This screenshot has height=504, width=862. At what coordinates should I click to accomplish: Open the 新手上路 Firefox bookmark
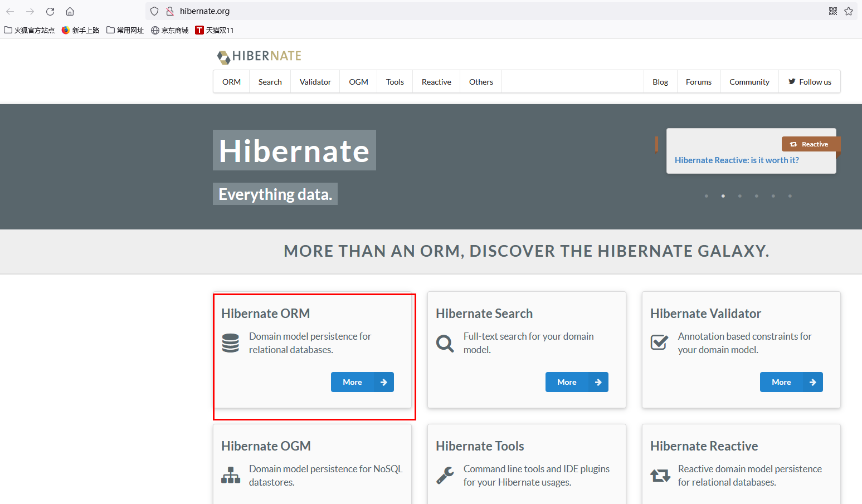pos(80,31)
